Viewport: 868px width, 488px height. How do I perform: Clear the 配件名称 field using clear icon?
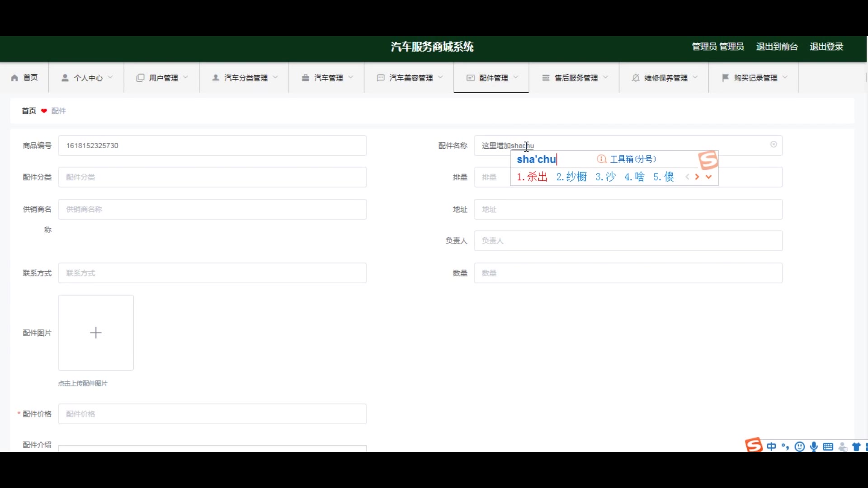coord(774,145)
